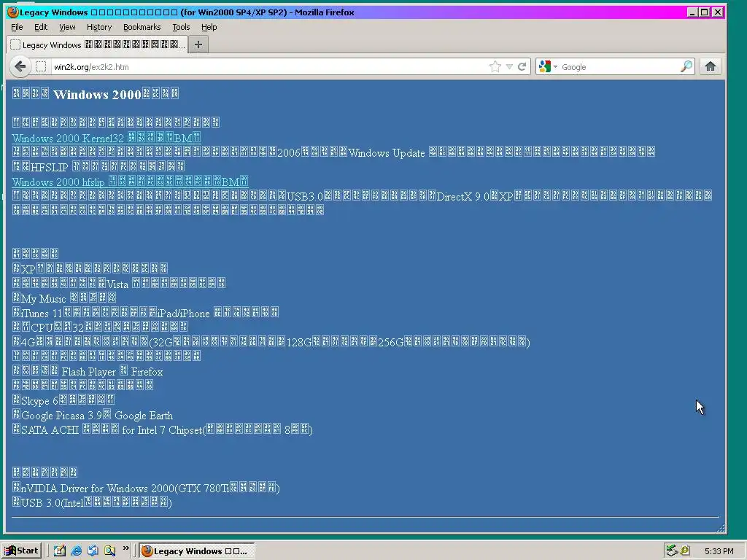Click the first quick launch notepad icon
This screenshot has width=747, height=560.
60,551
